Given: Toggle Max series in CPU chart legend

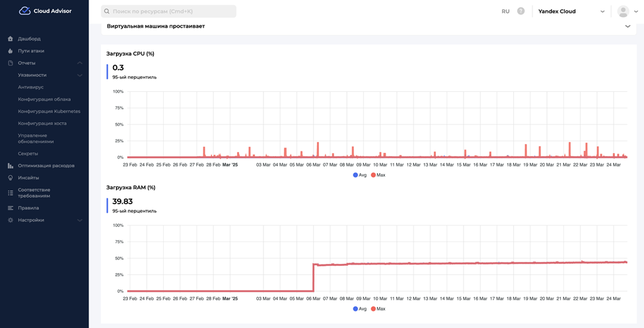Looking at the screenshot, I should pos(378,175).
